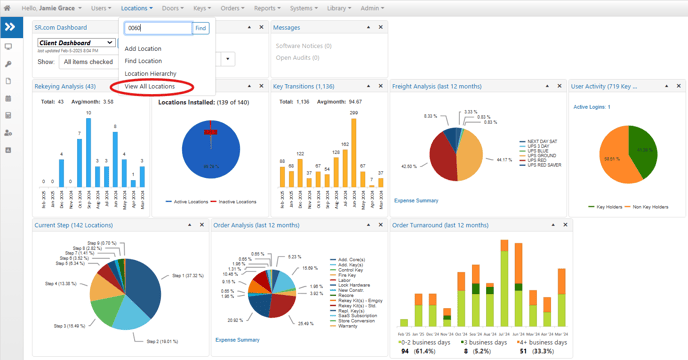
Task: Open the Users menu
Action: (x=101, y=8)
